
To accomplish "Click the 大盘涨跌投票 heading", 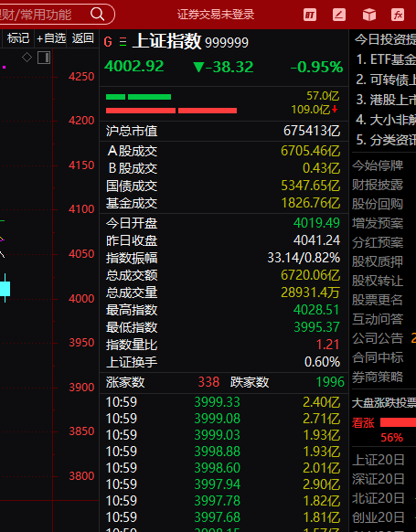I will click(x=384, y=403).
